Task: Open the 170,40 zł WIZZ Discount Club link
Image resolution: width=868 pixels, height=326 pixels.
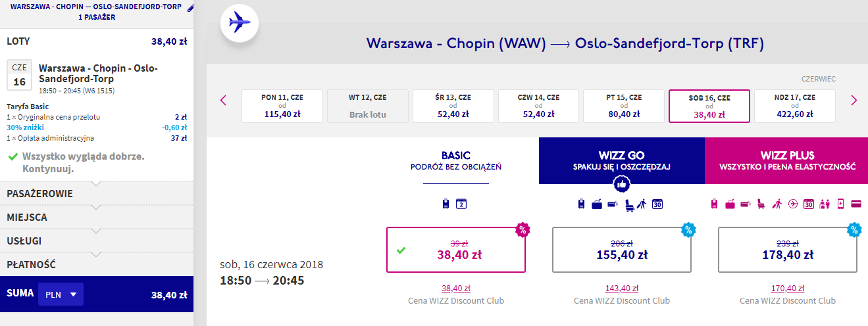Action: click(788, 289)
